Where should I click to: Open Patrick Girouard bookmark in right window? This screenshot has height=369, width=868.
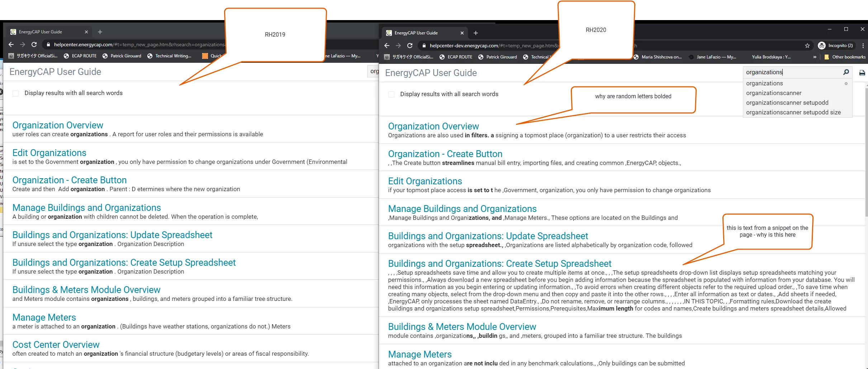[498, 57]
